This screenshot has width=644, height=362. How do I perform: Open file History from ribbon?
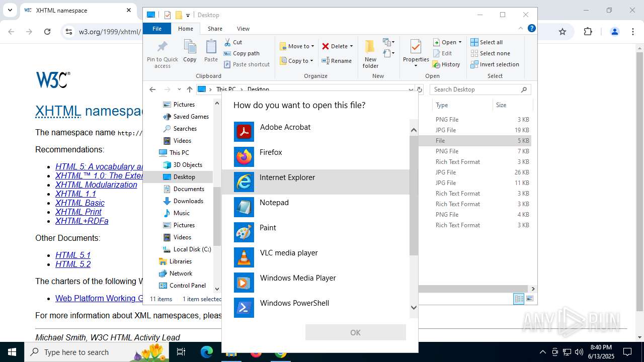tap(446, 64)
